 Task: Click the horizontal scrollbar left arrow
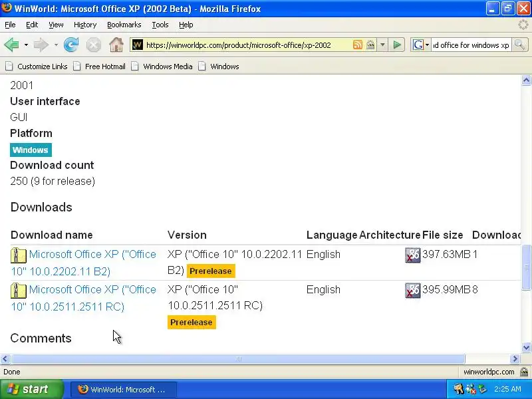coord(5,359)
